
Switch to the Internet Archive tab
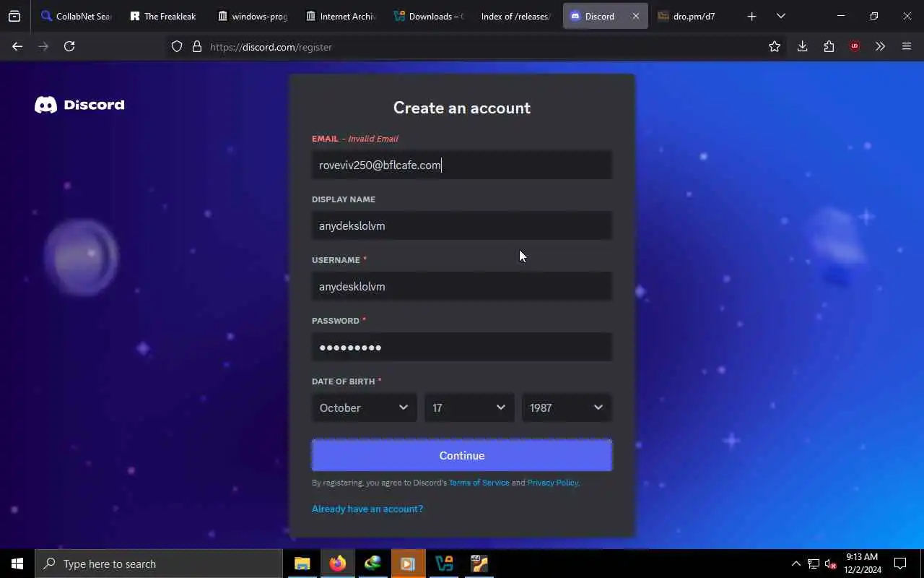point(341,16)
